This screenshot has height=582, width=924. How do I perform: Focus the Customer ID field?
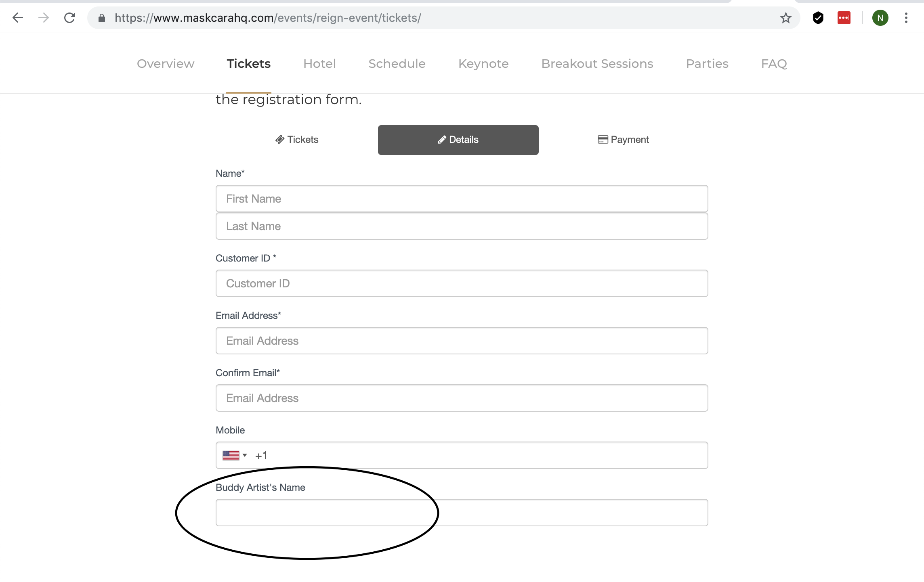tap(462, 283)
